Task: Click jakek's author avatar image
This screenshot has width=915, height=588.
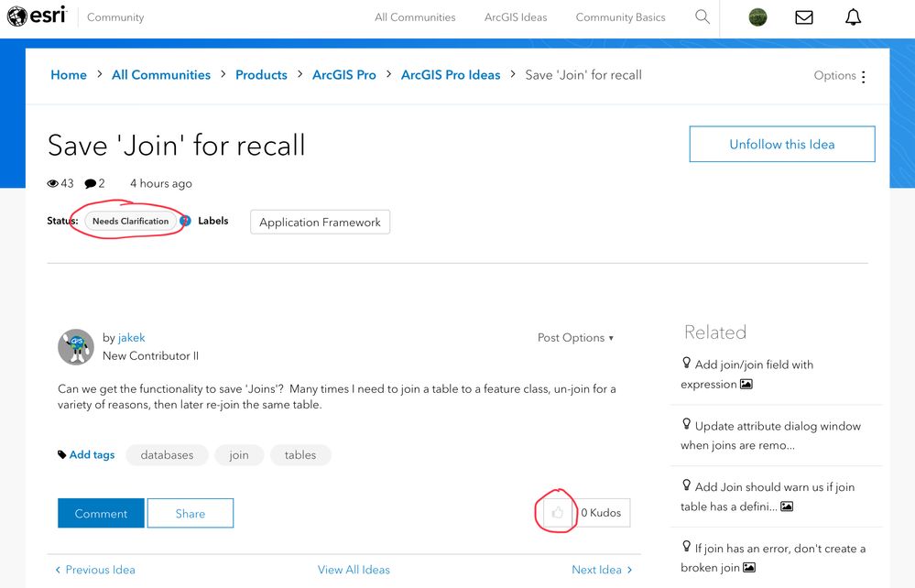Action: click(x=76, y=346)
